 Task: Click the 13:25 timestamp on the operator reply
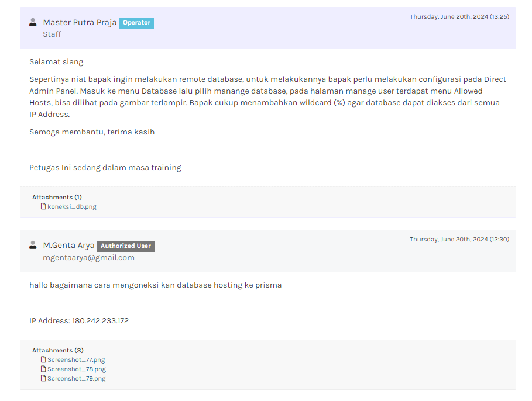[459, 16]
